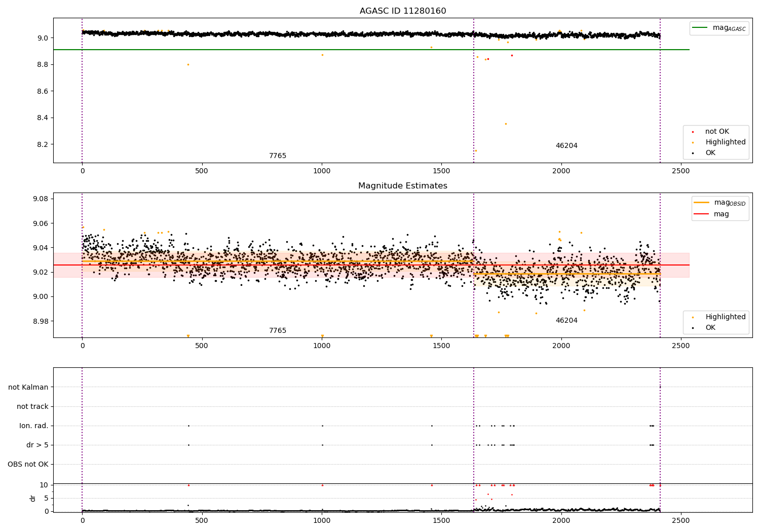Viewport: 760px width, 532px height.
Task: Click the 5 y-tick on the dr axis
Action: point(46,499)
